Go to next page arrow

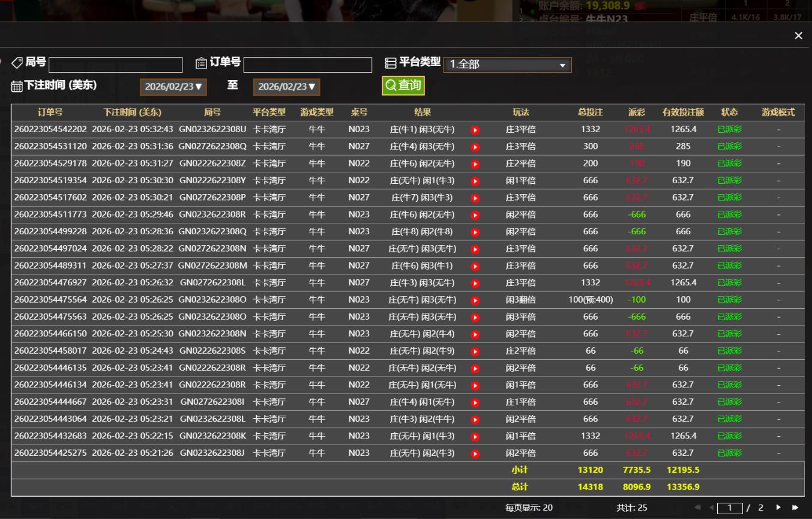[778, 508]
